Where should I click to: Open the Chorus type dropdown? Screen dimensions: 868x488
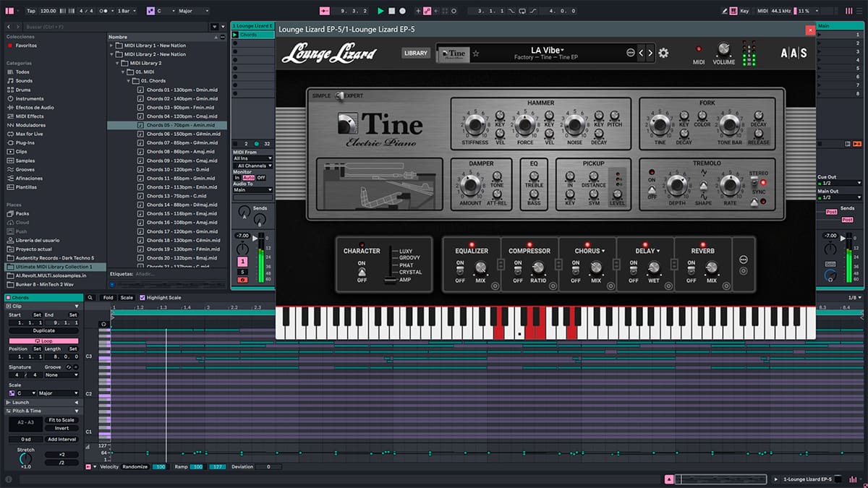pyautogui.click(x=590, y=251)
